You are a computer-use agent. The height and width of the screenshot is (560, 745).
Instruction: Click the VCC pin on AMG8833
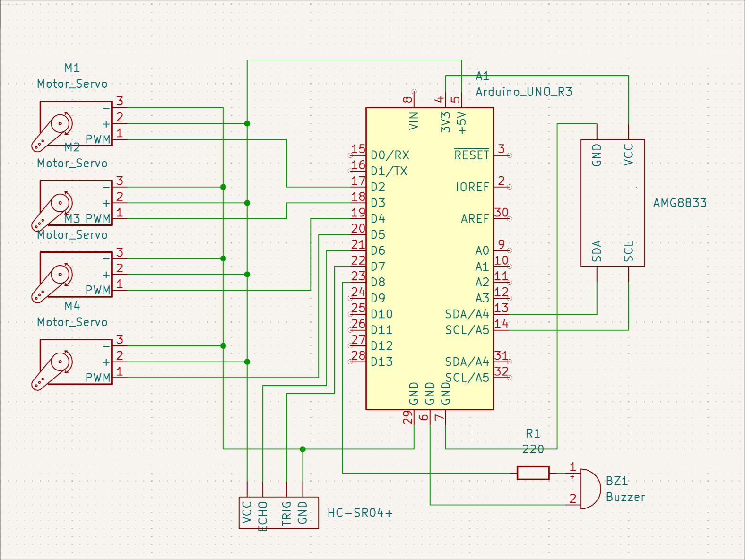coord(628,155)
